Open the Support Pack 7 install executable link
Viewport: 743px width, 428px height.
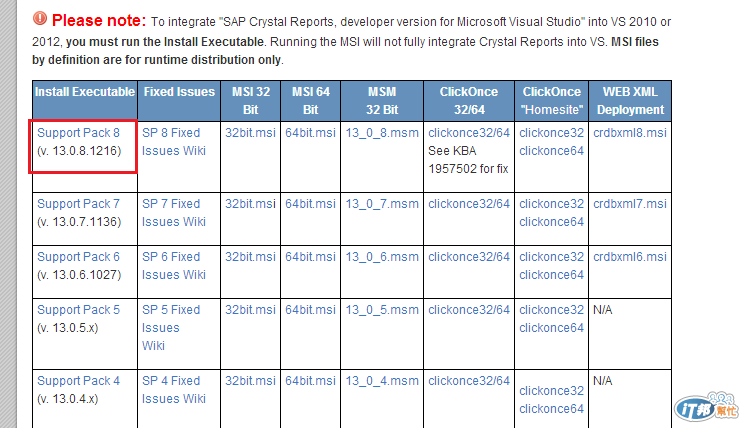coord(78,204)
